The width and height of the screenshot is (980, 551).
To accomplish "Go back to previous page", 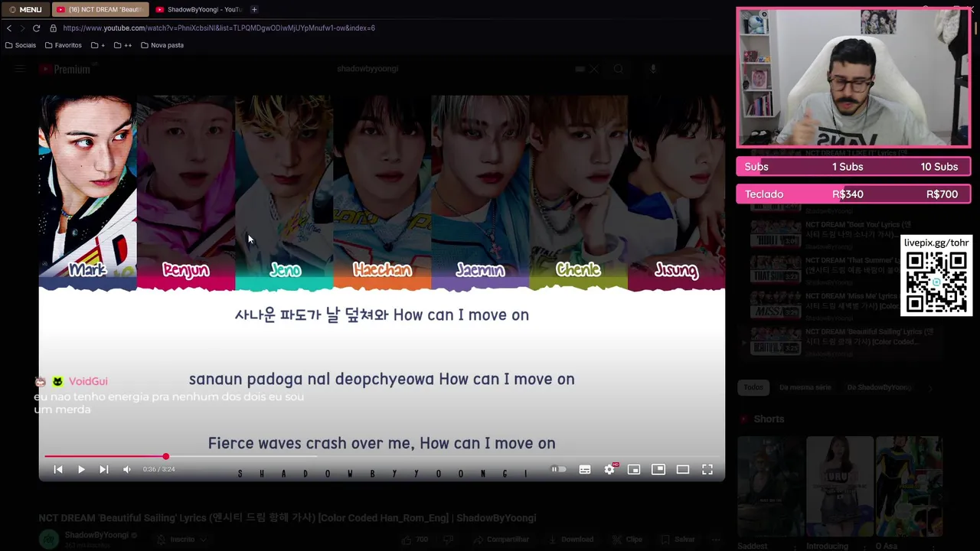I will tap(8, 28).
